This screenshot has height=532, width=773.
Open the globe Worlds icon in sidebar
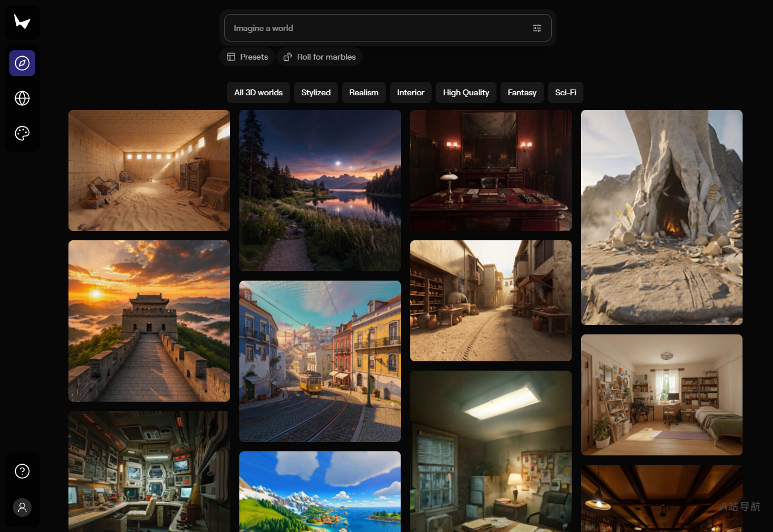[22, 98]
